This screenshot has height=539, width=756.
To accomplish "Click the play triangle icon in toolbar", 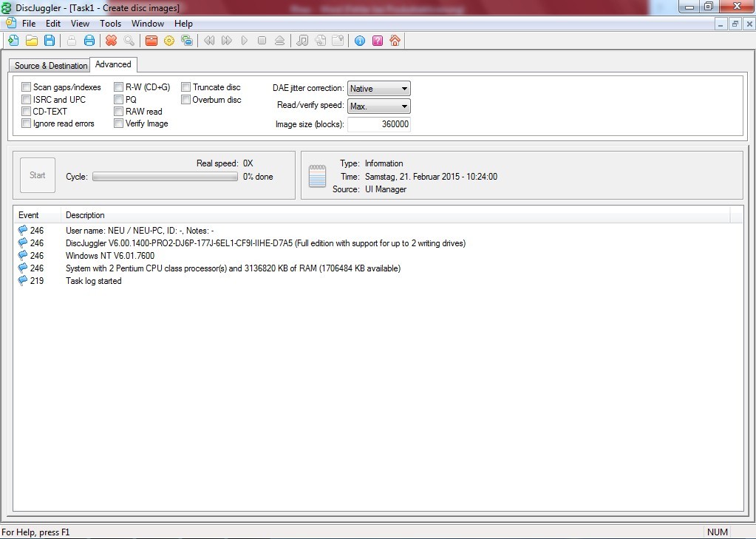I will coord(245,41).
